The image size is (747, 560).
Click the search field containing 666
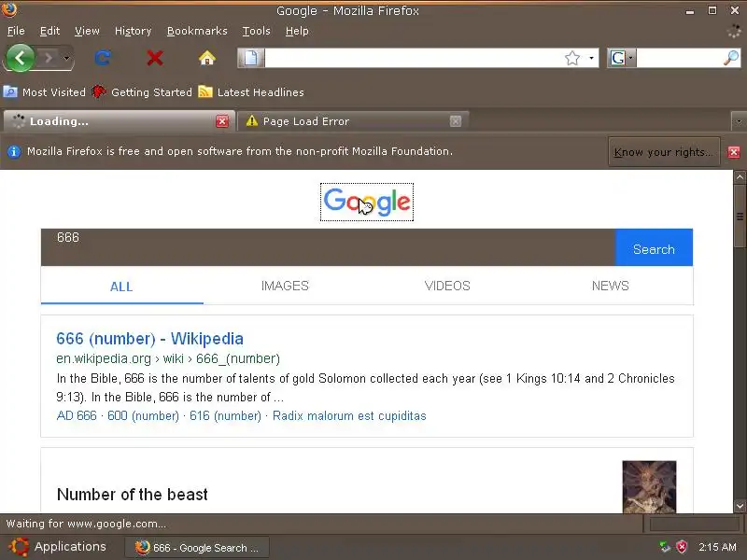click(x=328, y=247)
